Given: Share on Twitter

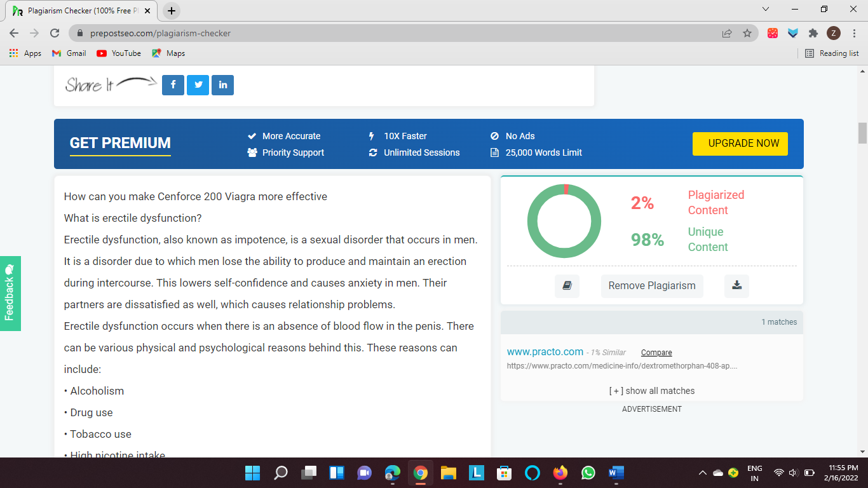Looking at the screenshot, I should click(198, 85).
